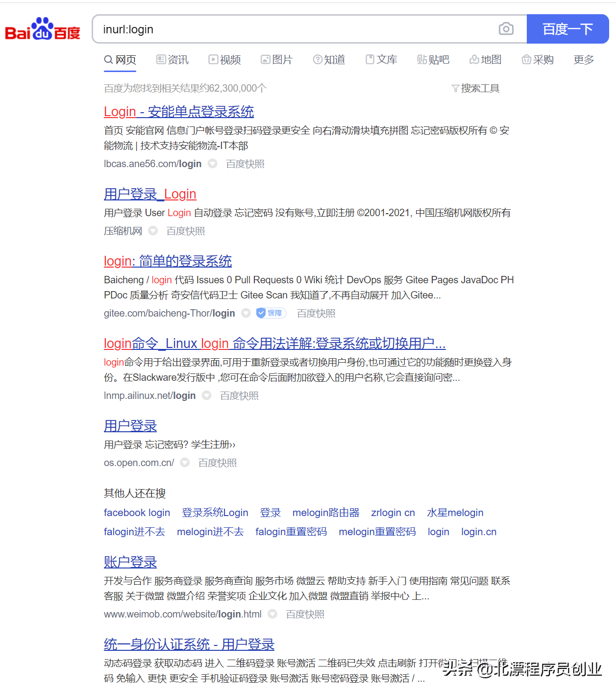This screenshot has width=616, height=691.
Task: Open result Login - 安能单点登录系统
Action: click(179, 112)
